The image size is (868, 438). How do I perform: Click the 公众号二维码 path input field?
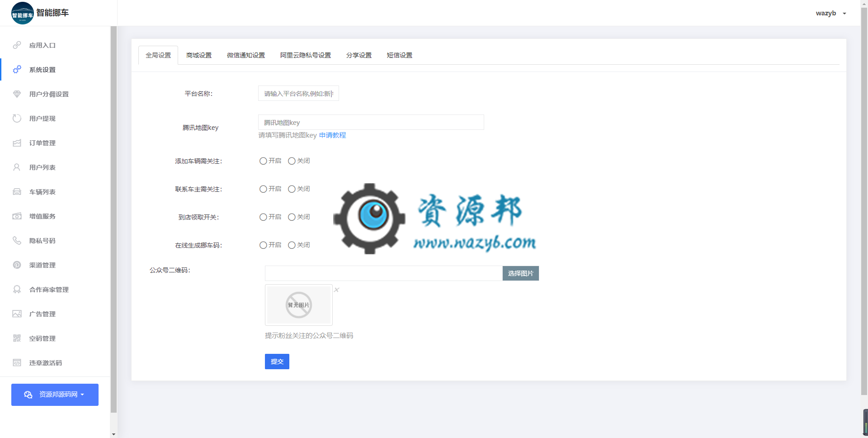click(x=384, y=273)
